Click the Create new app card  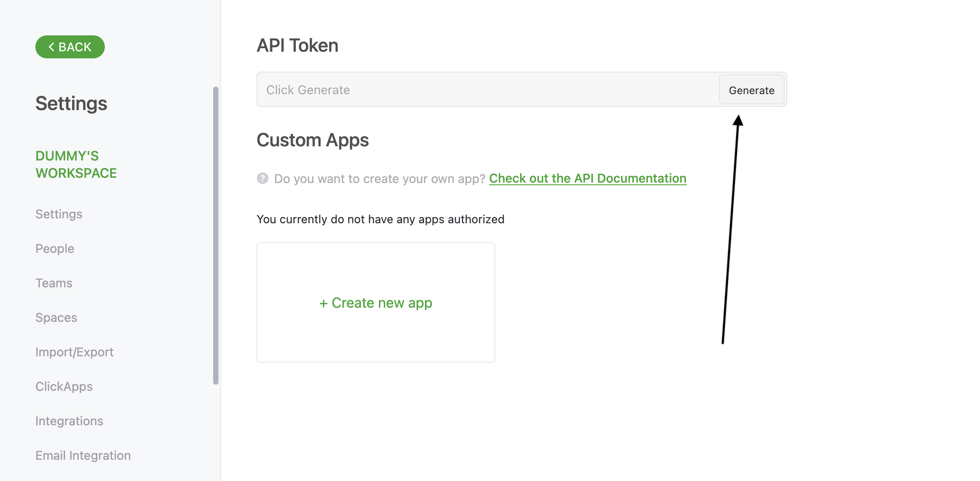[x=375, y=302]
